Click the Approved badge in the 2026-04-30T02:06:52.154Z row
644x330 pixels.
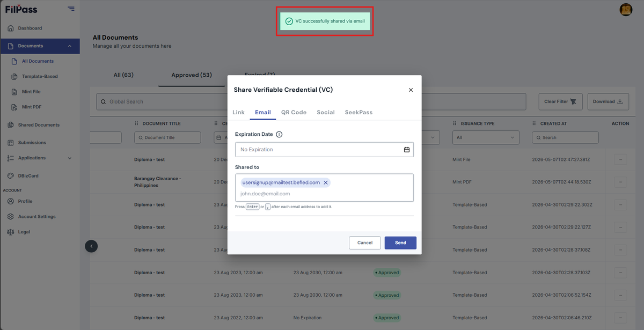tap(387, 295)
